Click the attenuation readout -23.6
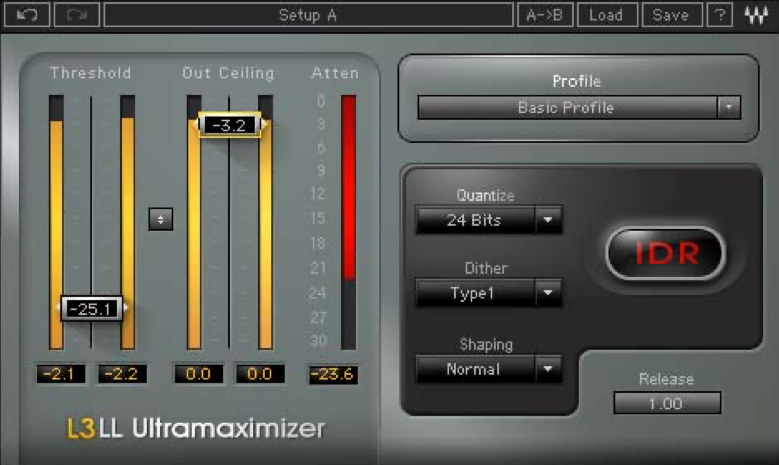The width and height of the screenshot is (779, 465). coord(333,374)
